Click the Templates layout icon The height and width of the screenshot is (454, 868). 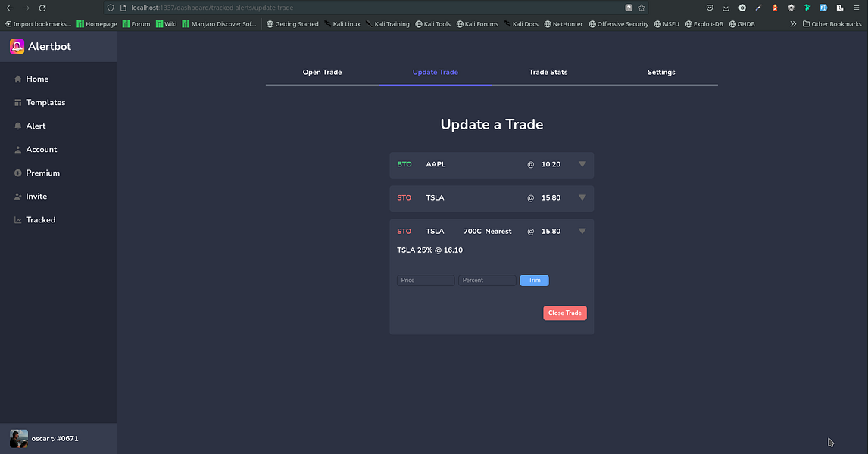[x=17, y=102]
